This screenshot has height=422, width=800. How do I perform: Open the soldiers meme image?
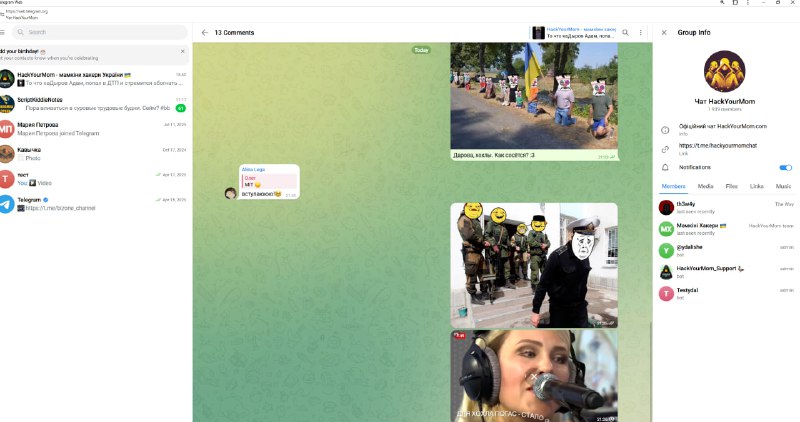[534, 265]
